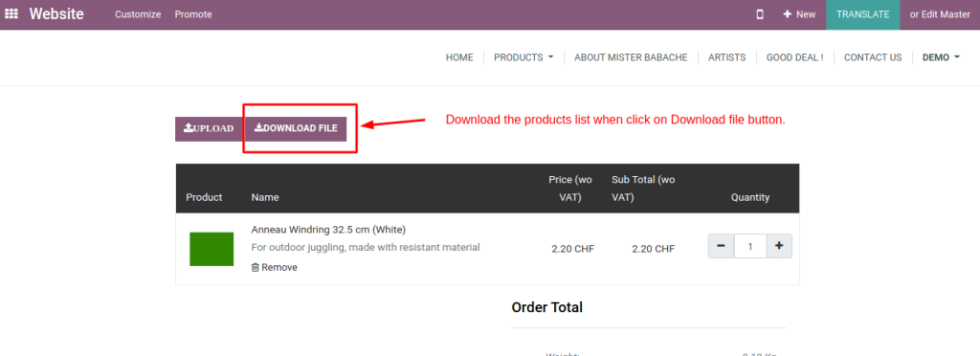Go to the HOME page
This screenshot has height=356, width=980.
coord(459,57)
